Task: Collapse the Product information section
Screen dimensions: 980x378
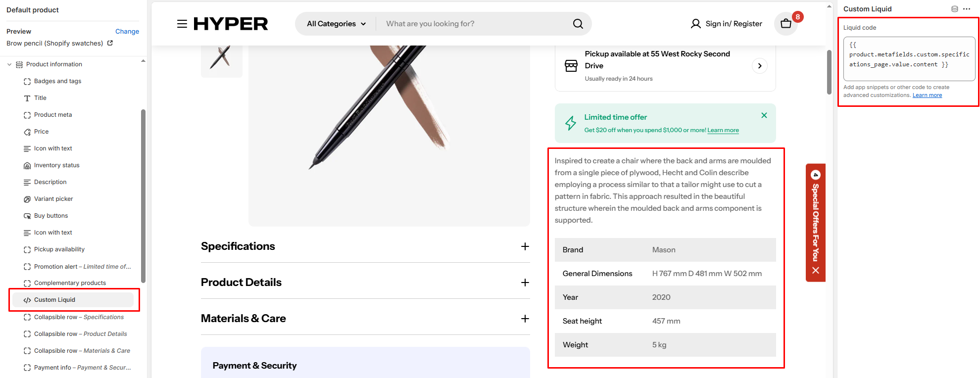Action: (9, 64)
